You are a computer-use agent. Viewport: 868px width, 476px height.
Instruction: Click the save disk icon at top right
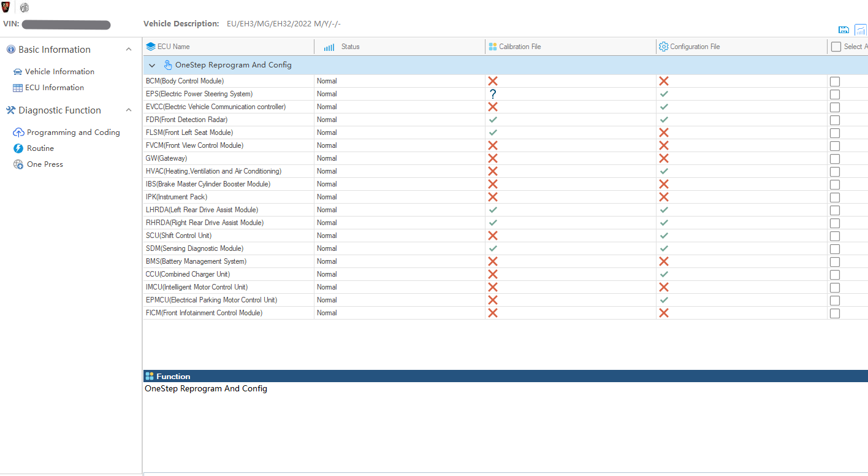(x=843, y=30)
